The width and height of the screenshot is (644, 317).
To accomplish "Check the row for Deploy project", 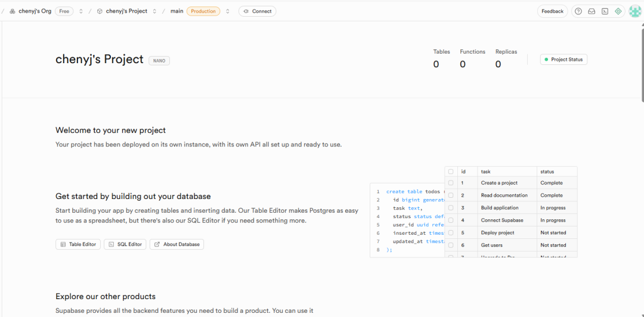I will pyautogui.click(x=451, y=232).
